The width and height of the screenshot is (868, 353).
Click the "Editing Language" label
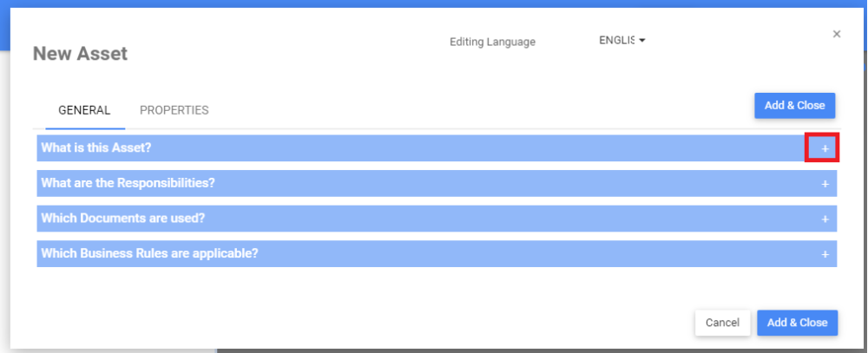[492, 42]
